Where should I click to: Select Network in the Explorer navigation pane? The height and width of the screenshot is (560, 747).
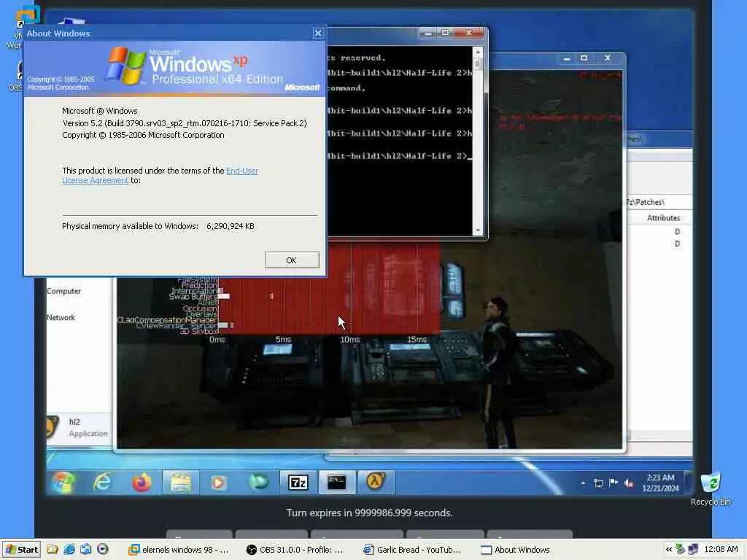point(61,318)
